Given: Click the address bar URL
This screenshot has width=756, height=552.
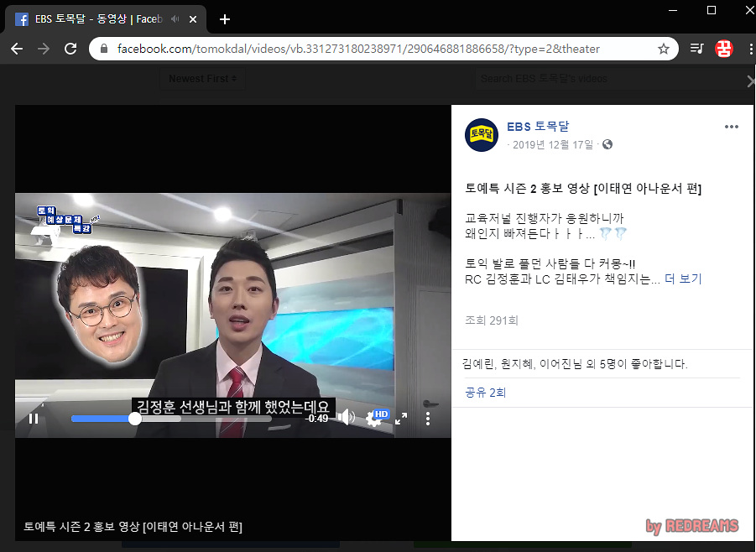Looking at the screenshot, I should [x=358, y=49].
